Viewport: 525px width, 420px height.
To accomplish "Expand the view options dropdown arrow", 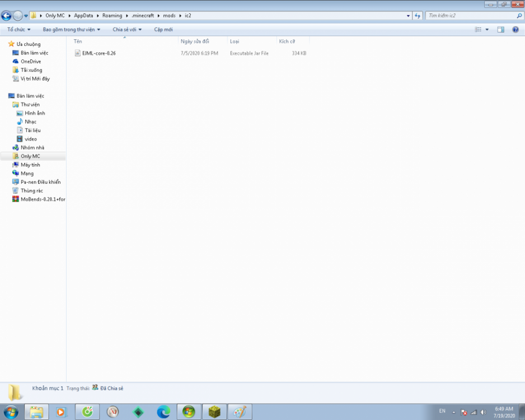I will (487, 30).
